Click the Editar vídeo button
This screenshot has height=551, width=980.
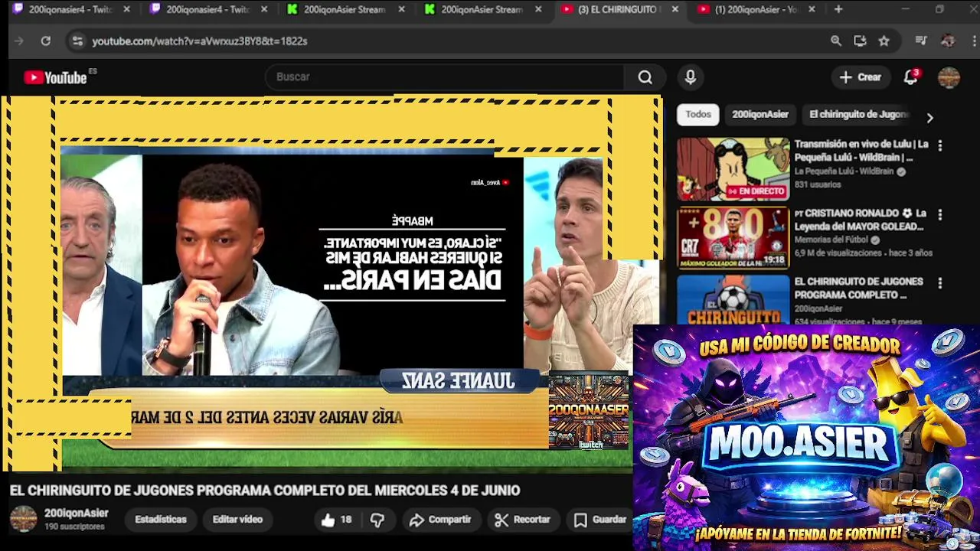[237, 520]
